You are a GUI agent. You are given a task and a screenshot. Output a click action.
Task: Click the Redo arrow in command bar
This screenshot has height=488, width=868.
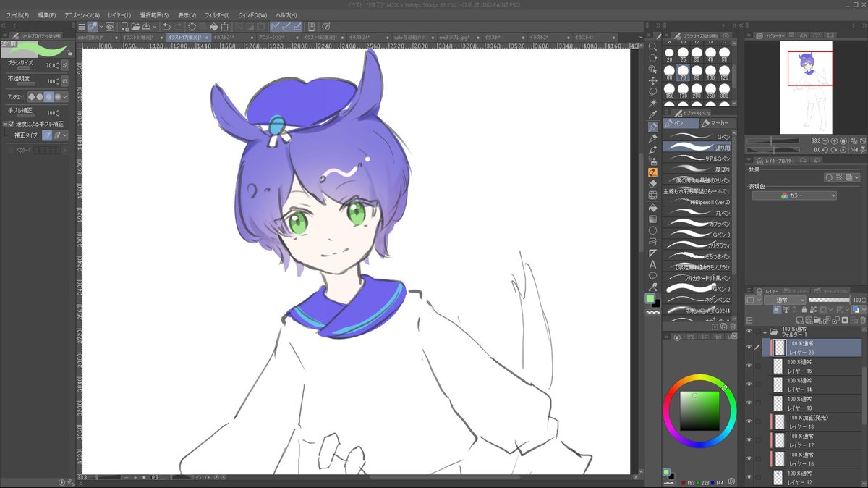click(178, 26)
